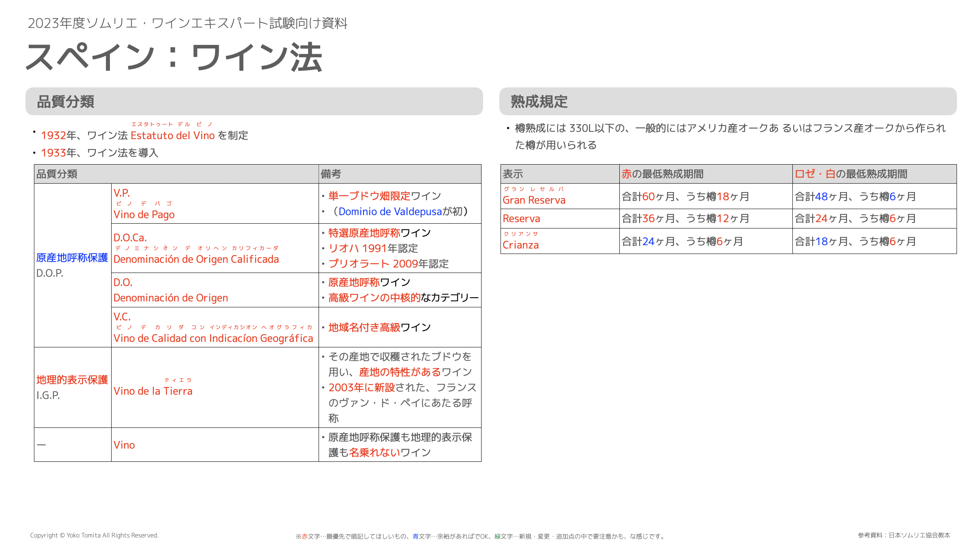The image size is (980, 550).
Task: Click the red text 地理的表示保護
Action: coord(72,380)
